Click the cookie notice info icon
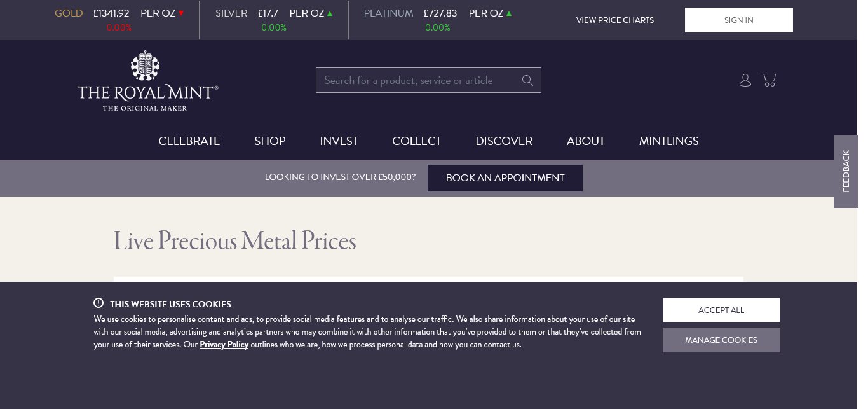The height and width of the screenshot is (409, 868). 98,303
